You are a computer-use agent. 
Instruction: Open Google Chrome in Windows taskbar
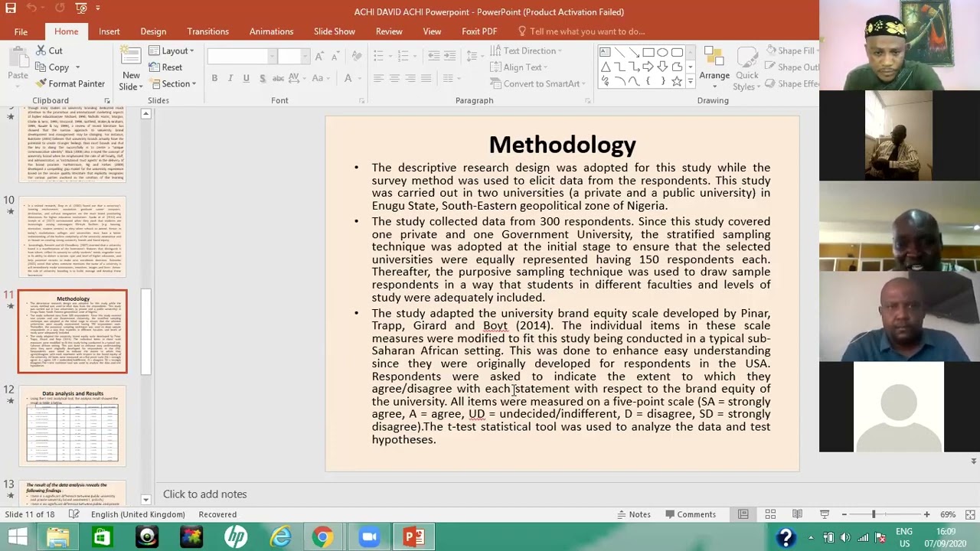pyautogui.click(x=323, y=536)
